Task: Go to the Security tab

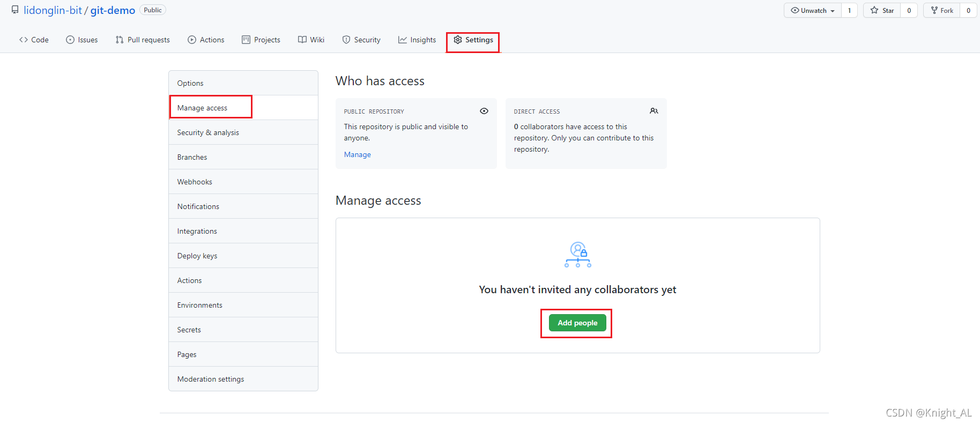Action: point(361,40)
